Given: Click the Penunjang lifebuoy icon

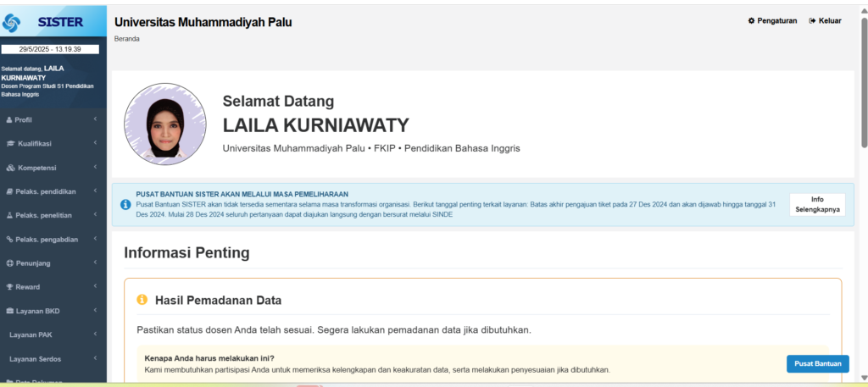Looking at the screenshot, I should coord(9,263).
